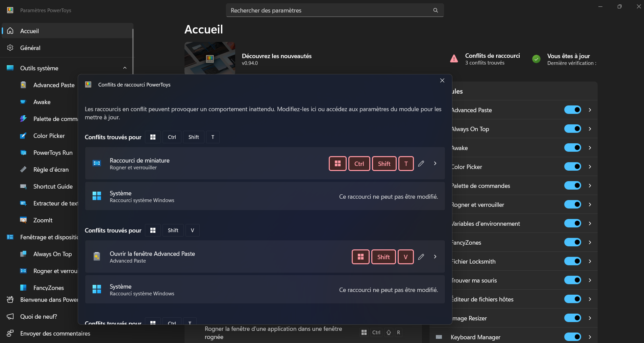Click Envoyer des commentaires link
This screenshot has height=343, width=644.
pos(55,334)
